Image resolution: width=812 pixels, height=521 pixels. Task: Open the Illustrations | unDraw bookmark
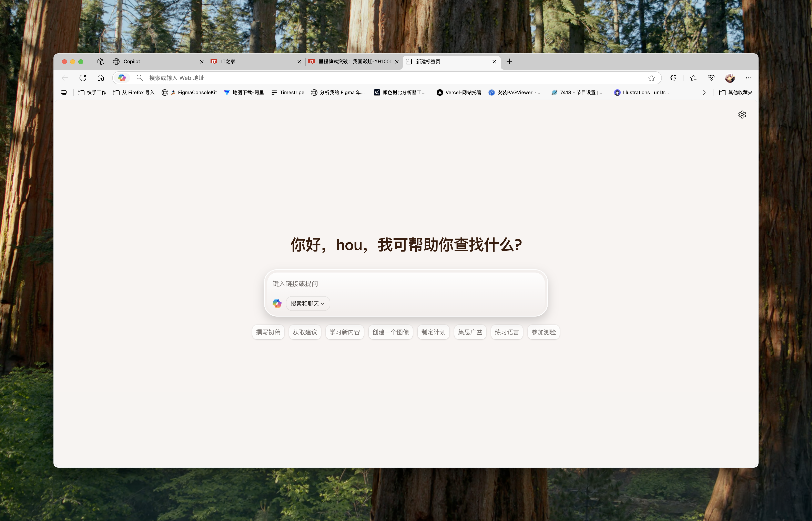coord(641,92)
